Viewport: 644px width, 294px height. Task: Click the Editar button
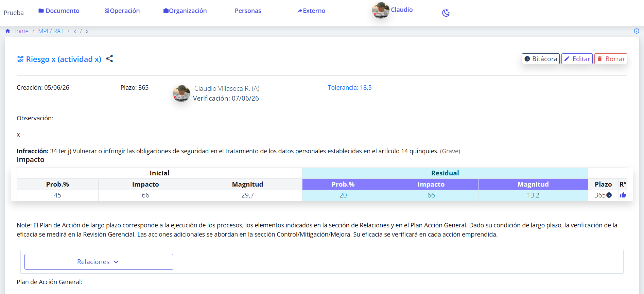(x=577, y=59)
